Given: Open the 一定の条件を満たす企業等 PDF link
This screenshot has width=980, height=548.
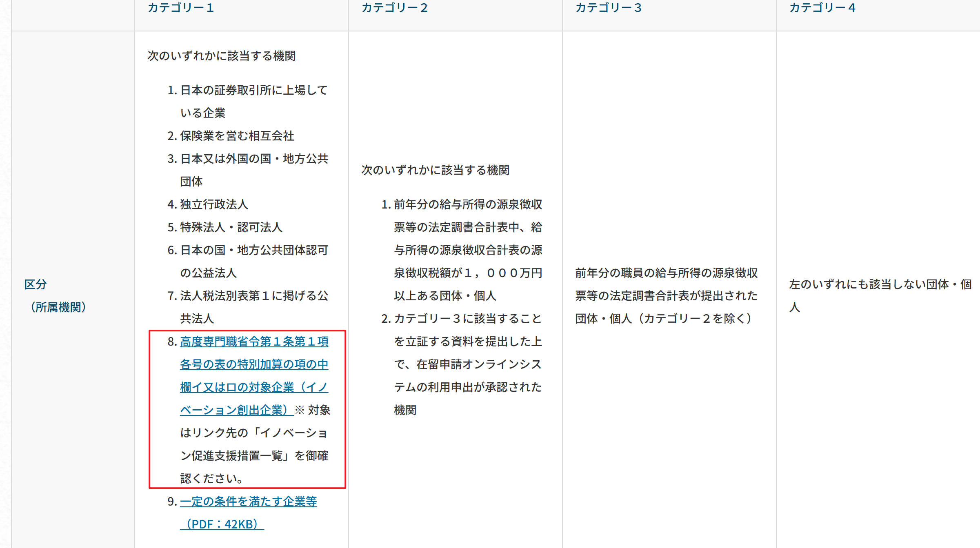Looking at the screenshot, I should click(248, 501).
